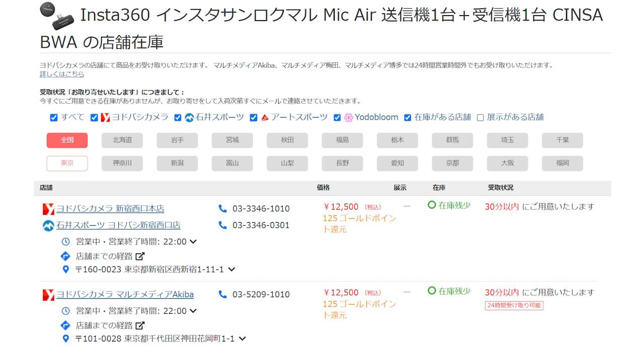Toggle the すべて checkbox
The width and height of the screenshot is (644, 362).
point(54,118)
